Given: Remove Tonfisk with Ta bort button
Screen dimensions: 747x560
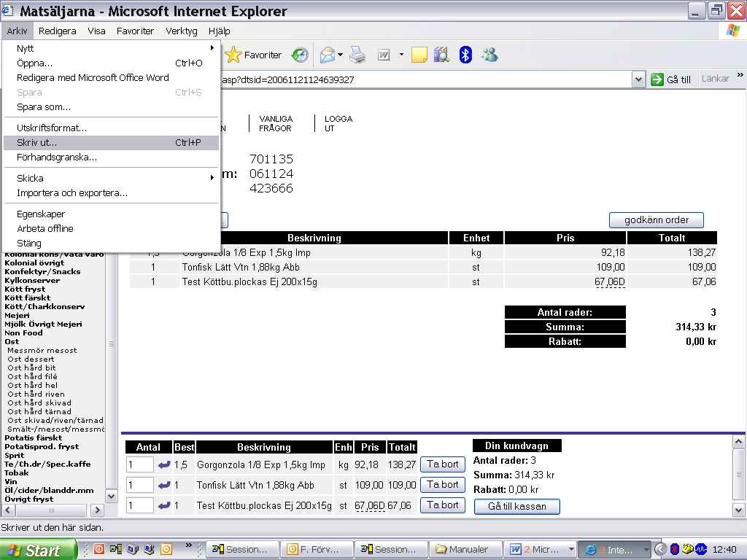Looking at the screenshot, I should (x=443, y=485).
